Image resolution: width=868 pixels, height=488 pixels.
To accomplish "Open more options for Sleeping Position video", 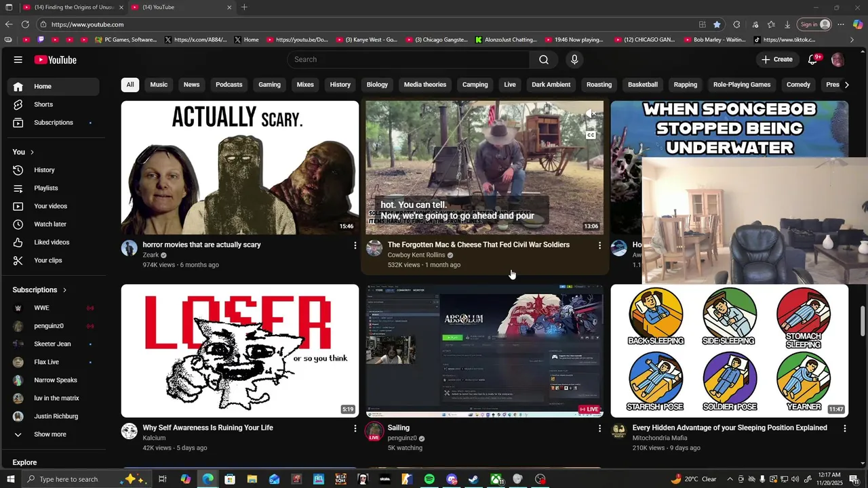I will (x=844, y=428).
